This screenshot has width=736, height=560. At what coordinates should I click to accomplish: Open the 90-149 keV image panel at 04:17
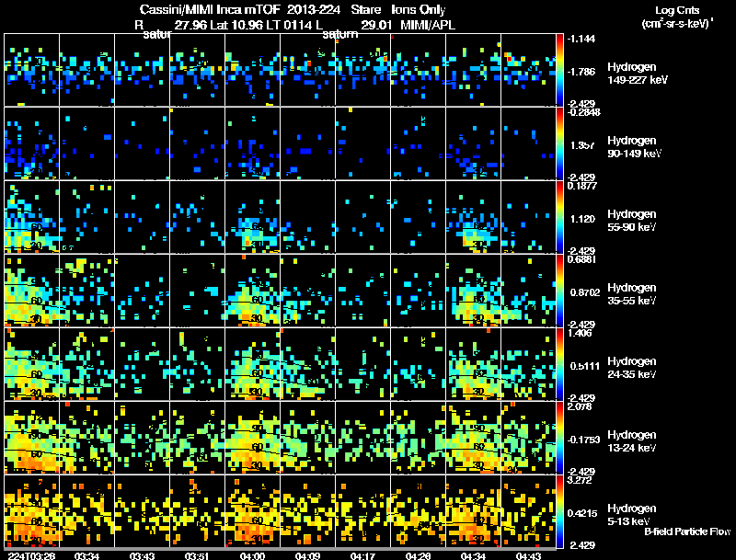(x=362, y=143)
